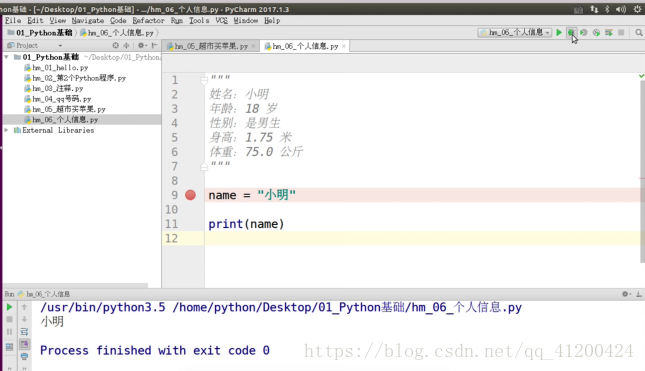Click the Collapse All icon in Project panel
Image resolution: width=645 pixels, height=371 pixels.
126,45
